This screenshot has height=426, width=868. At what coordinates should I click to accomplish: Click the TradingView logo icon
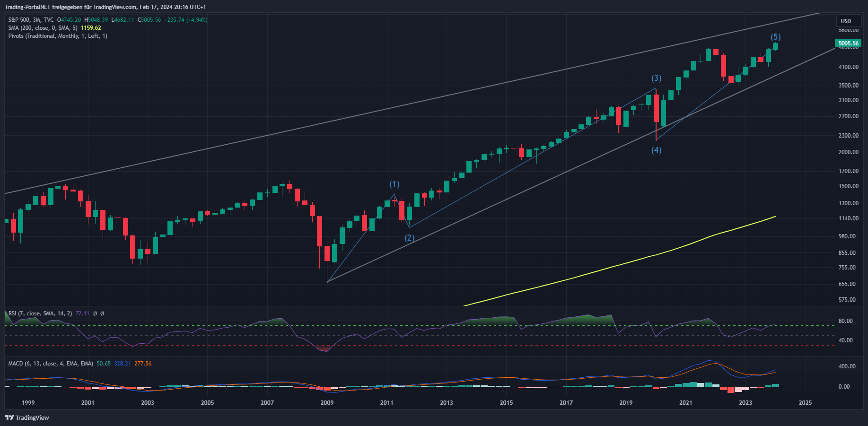click(x=9, y=417)
